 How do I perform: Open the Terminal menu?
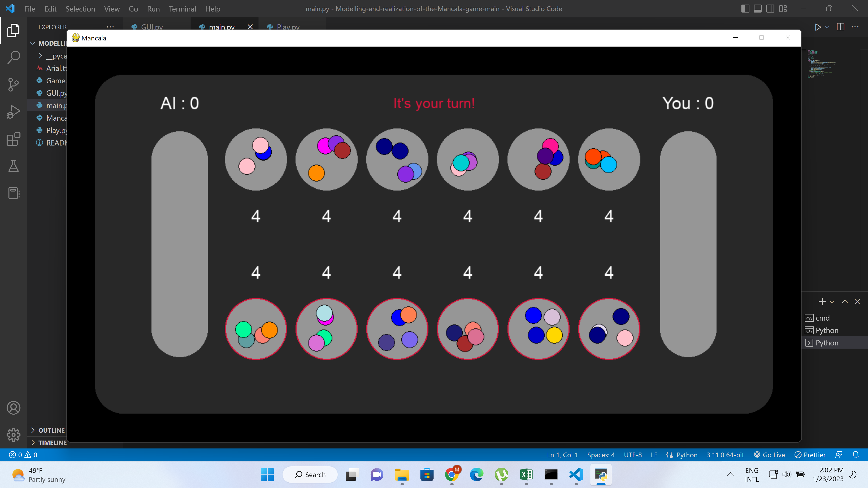pyautogui.click(x=182, y=9)
